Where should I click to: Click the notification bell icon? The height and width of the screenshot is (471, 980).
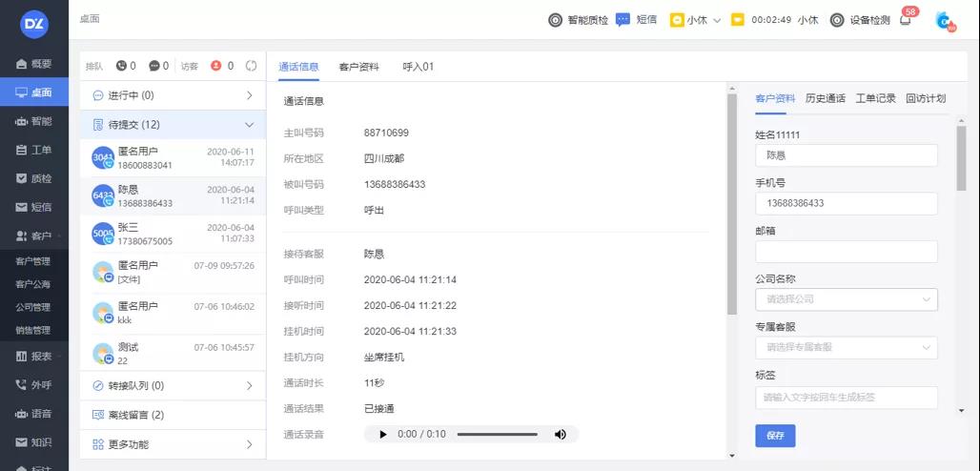coord(906,20)
